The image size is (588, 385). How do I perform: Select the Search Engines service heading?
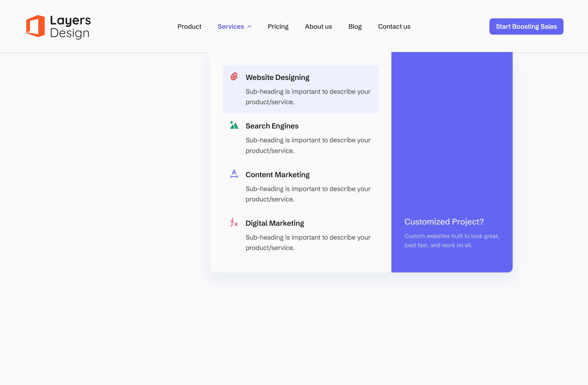point(272,126)
